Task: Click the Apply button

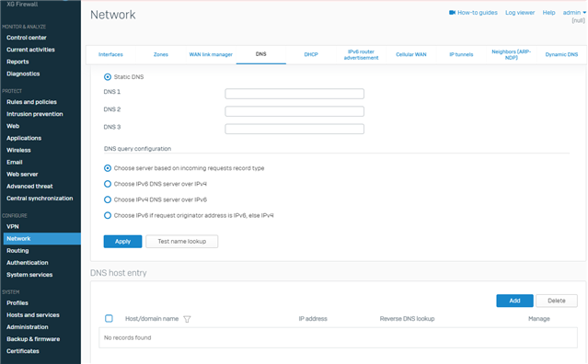Action: pos(122,242)
